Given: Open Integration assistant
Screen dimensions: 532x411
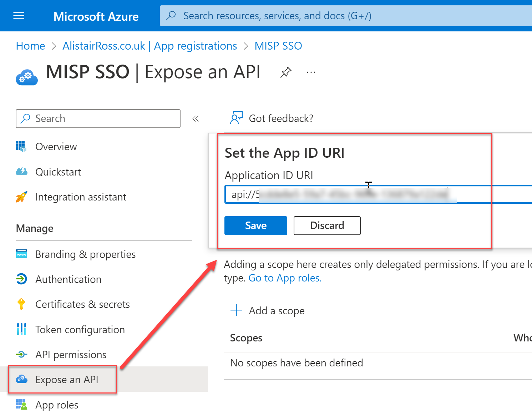Looking at the screenshot, I should tap(81, 197).
